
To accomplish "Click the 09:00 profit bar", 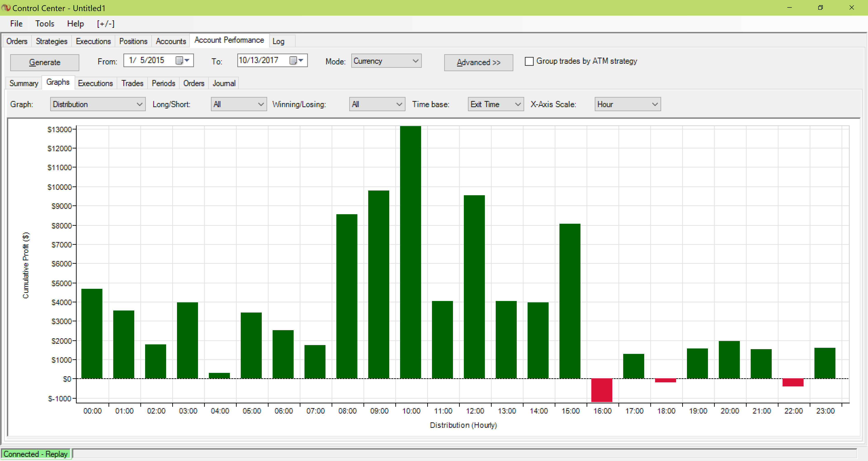I will 379,285.
